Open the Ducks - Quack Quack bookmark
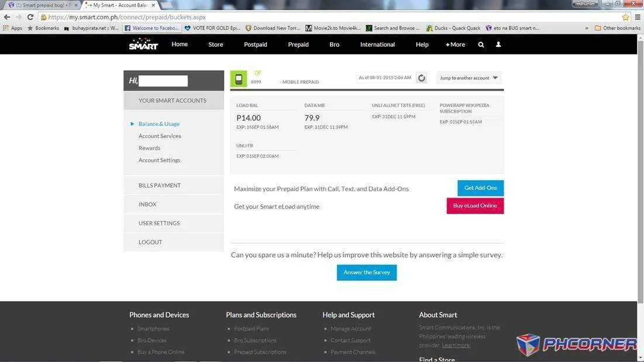The width and height of the screenshot is (644, 362). (x=453, y=28)
